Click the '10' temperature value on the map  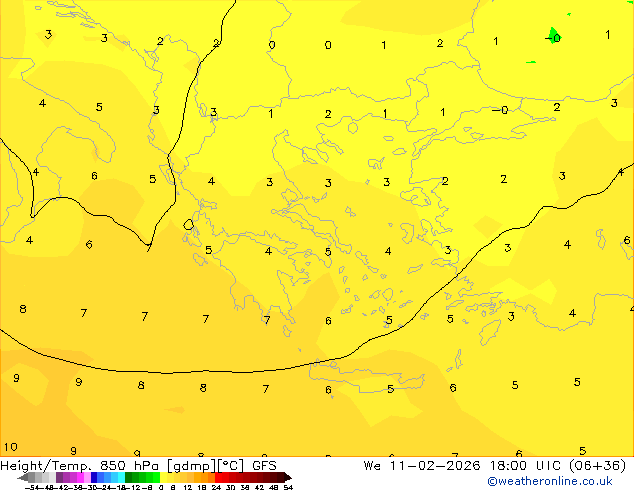pos(11,447)
